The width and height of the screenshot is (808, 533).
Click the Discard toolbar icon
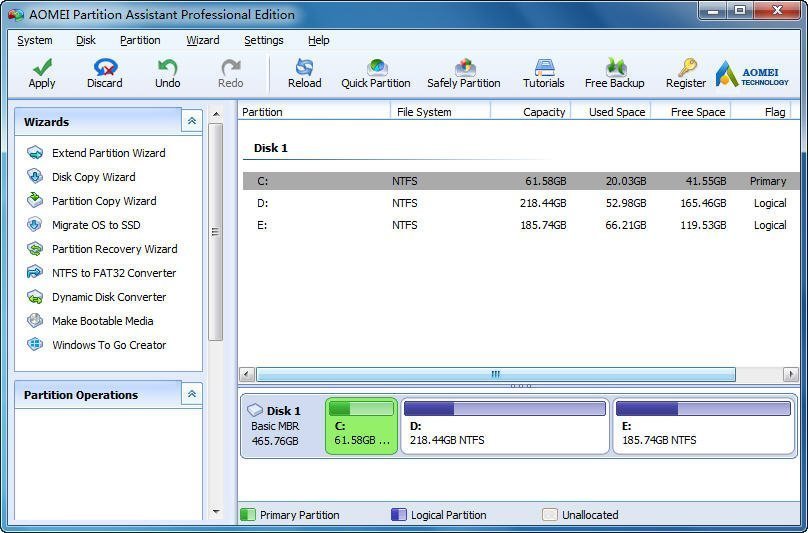click(x=105, y=67)
